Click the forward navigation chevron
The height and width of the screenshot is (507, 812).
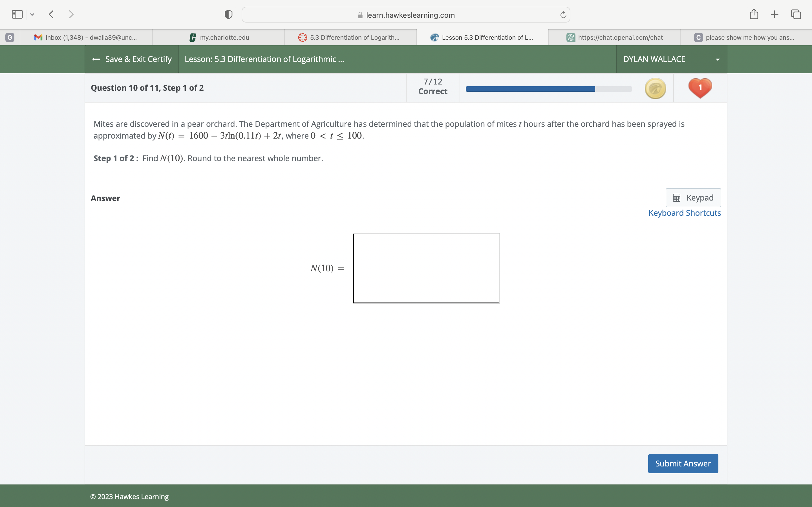click(71, 14)
